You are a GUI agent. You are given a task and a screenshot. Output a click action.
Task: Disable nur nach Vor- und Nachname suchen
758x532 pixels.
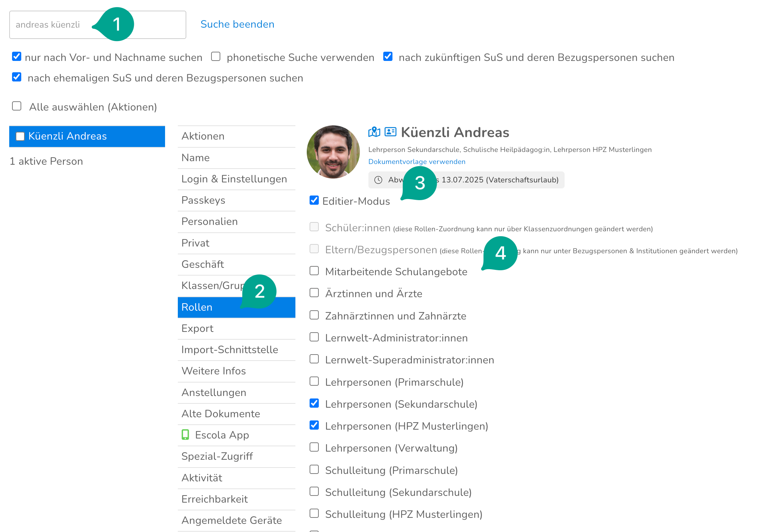17,57
